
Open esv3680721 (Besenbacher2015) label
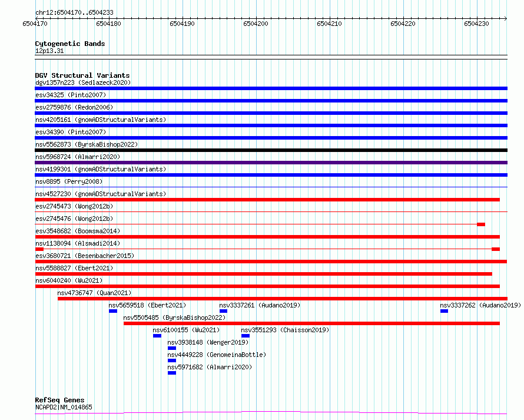pyautogui.click(x=85, y=256)
